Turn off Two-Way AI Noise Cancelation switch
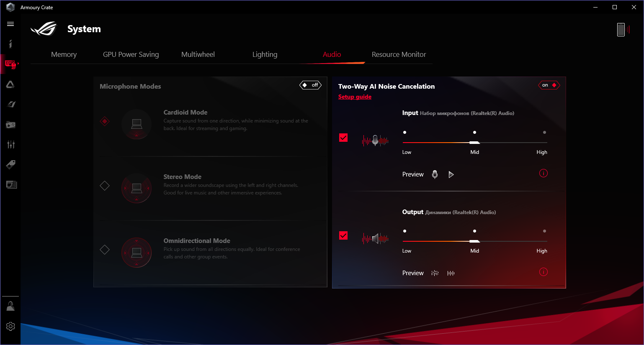The width and height of the screenshot is (644, 345). pyautogui.click(x=549, y=85)
